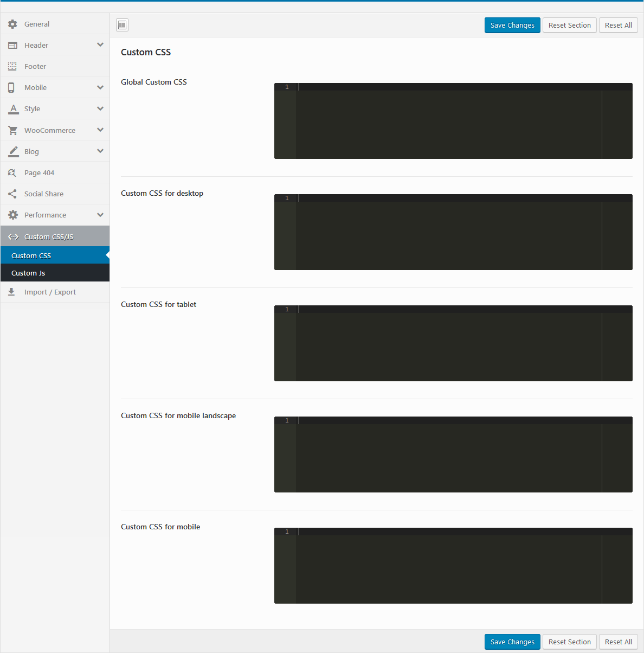Focus the Custom CSS for tablet editor
The image size is (644, 653).
coord(453,343)
